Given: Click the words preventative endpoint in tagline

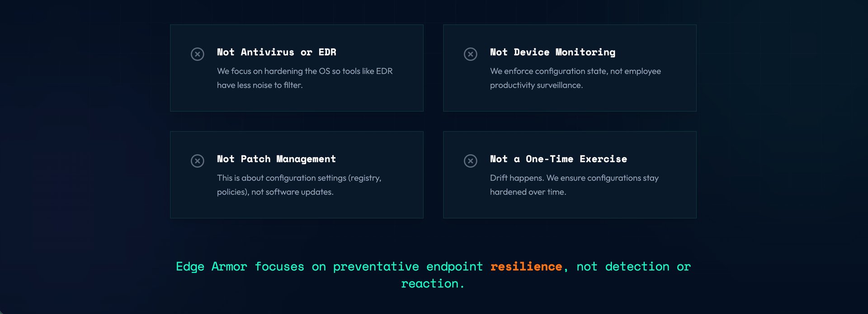Looking at the screenshot, I should point(408,267).
